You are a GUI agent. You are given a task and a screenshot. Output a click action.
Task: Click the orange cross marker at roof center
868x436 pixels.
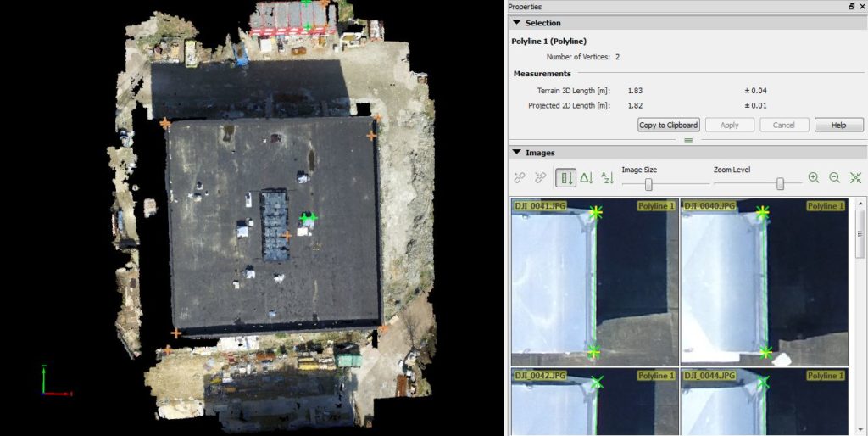[287, 236]
